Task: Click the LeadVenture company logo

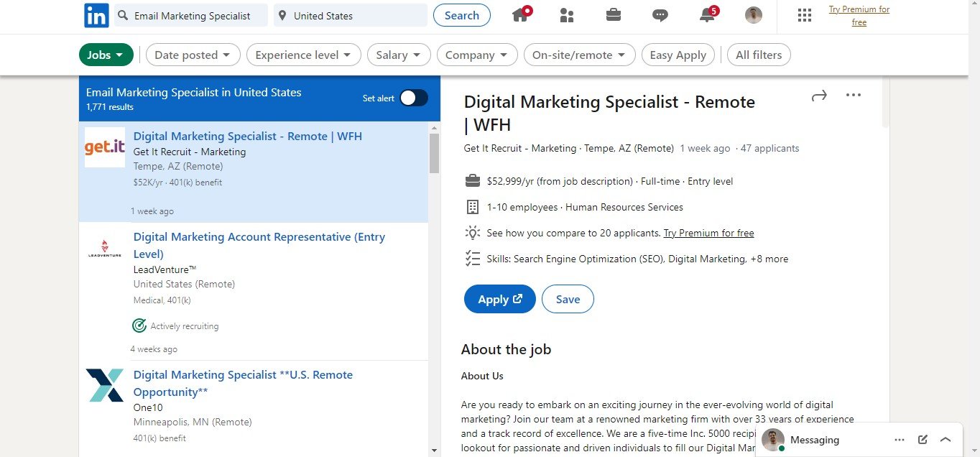Action: pyautogui.click(x=105, y=249)
